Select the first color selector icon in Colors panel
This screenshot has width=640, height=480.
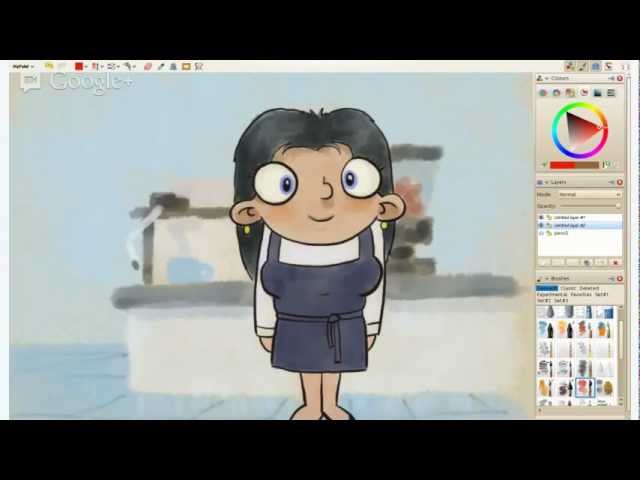pyautogui.click(x=543, y=93)
